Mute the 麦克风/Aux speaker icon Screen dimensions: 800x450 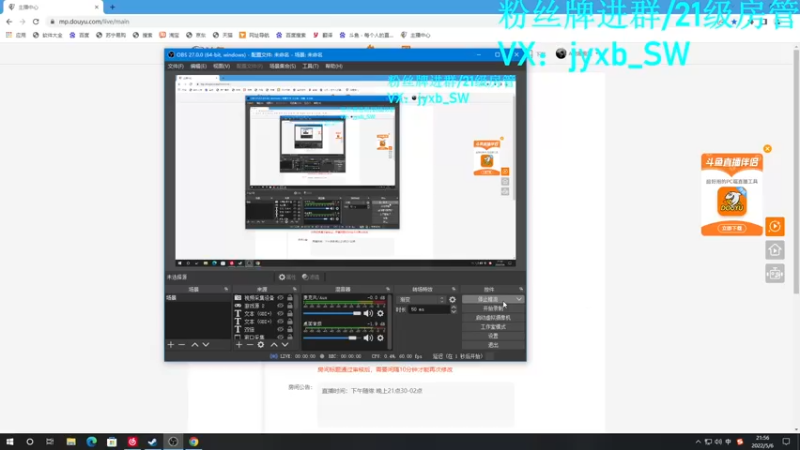click(368, 313)
